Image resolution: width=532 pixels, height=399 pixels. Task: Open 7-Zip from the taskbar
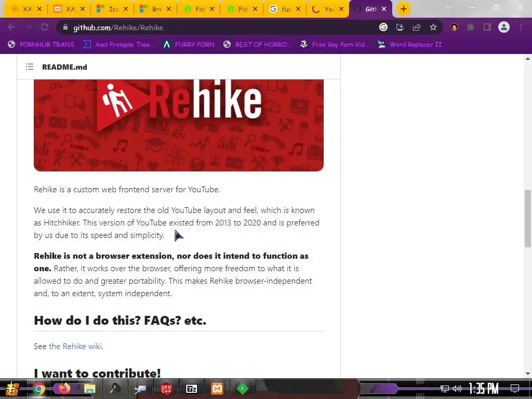tap(192, 389)
